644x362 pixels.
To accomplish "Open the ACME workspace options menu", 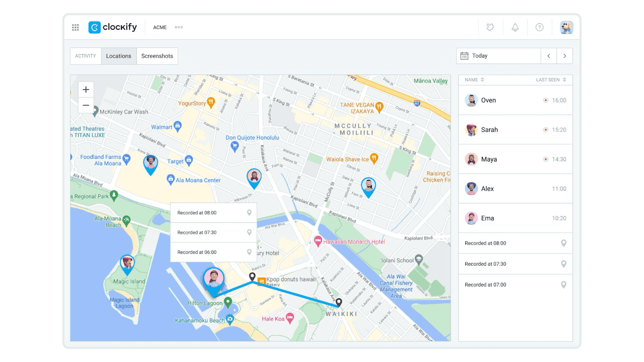I will (178, 27).
